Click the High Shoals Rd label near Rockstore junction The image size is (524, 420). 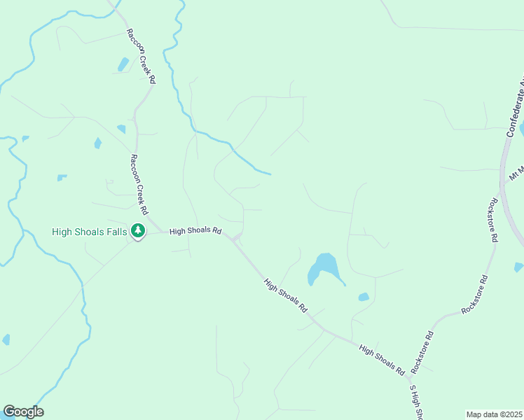click(382, 360)
